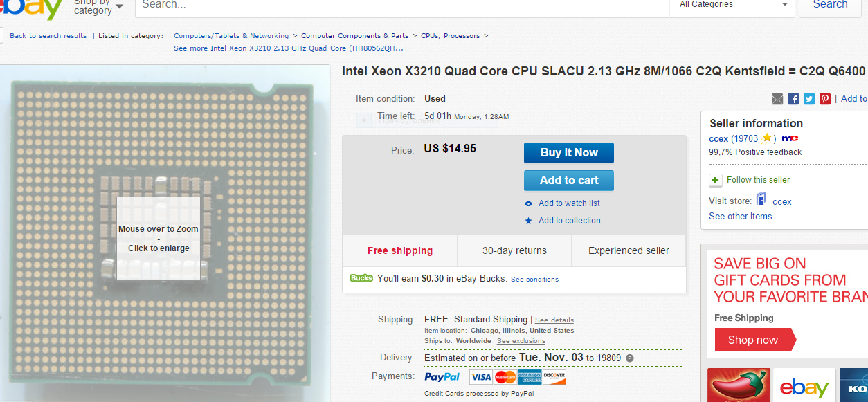
Task: Click the email share envelope icon
Action: 777,99
